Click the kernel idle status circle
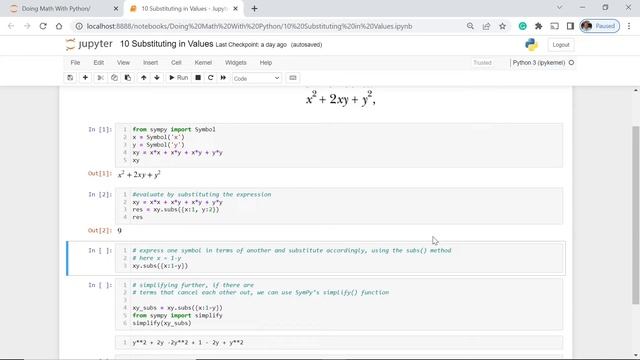 [571, 62]
